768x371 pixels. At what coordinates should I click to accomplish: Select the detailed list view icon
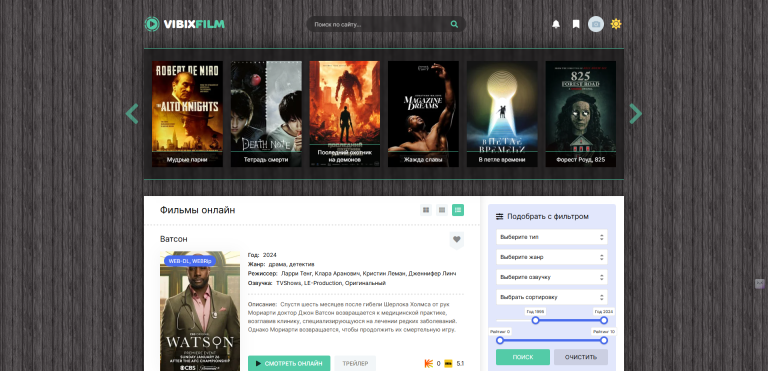pyautogui.click(x=458, y=210)
